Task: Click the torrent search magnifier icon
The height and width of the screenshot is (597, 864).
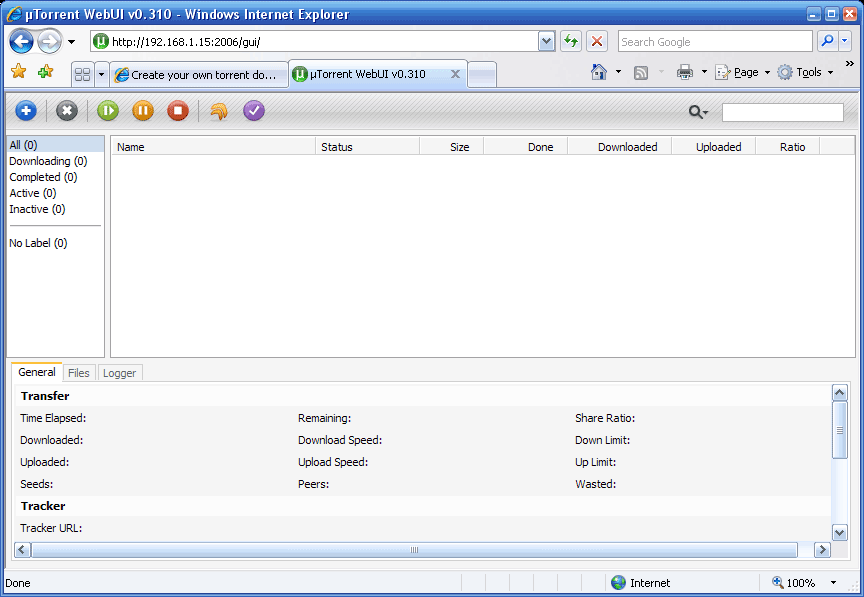Action: (x=698, y=112)
